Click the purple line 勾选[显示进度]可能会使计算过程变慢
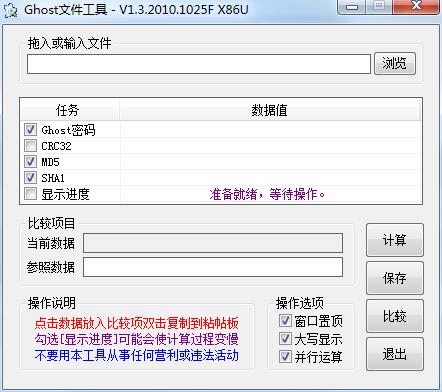442x392 pixels. tap(137, 339)
